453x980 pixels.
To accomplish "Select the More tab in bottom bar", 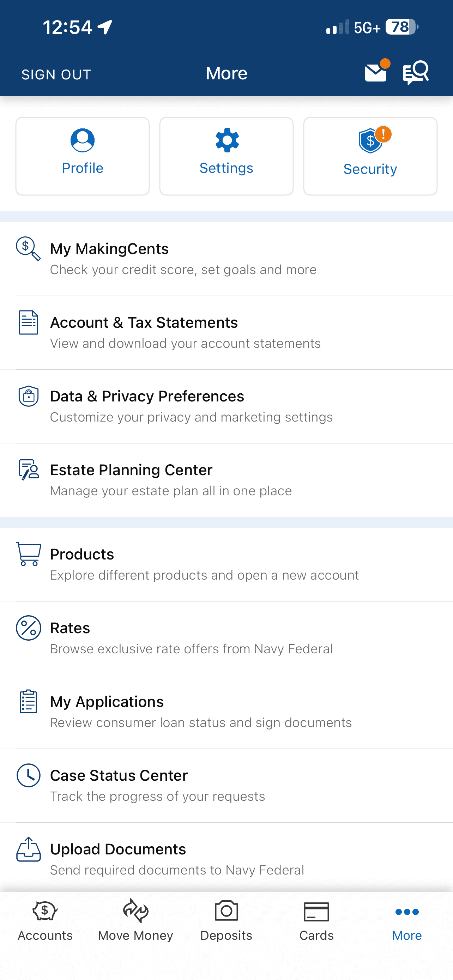I will (x=407, y=921).
